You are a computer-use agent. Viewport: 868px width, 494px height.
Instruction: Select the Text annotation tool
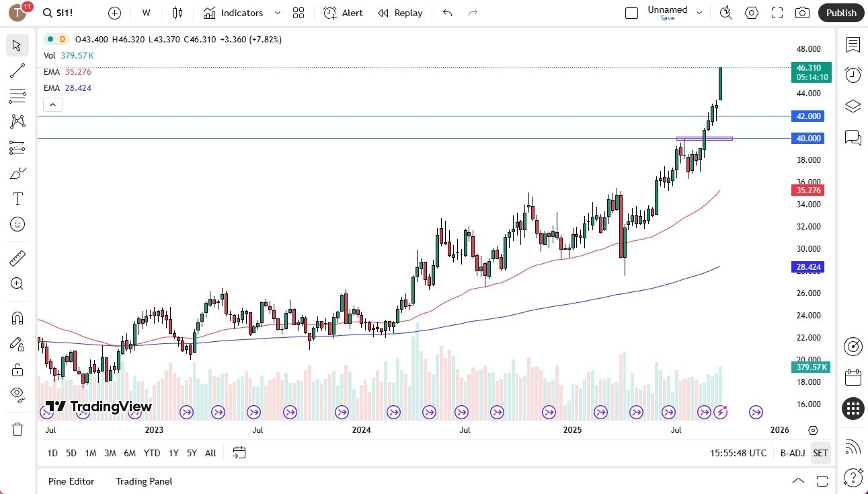tap(17, 199)
